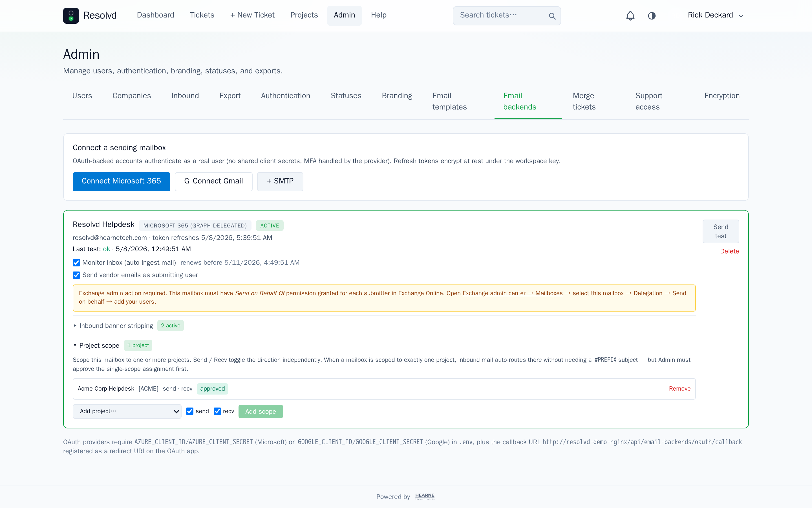Screen dimensions: 812x508
Task: Click the search magnifier icon
Action: [x=552, y=16]
